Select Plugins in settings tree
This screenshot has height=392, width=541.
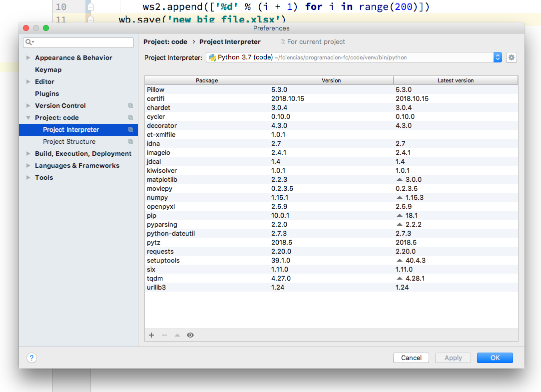tap(47, 94)
